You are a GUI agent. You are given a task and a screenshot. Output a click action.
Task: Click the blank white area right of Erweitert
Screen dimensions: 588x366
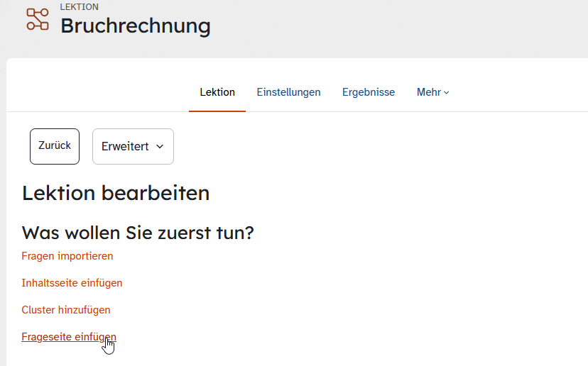coord(375,146)
